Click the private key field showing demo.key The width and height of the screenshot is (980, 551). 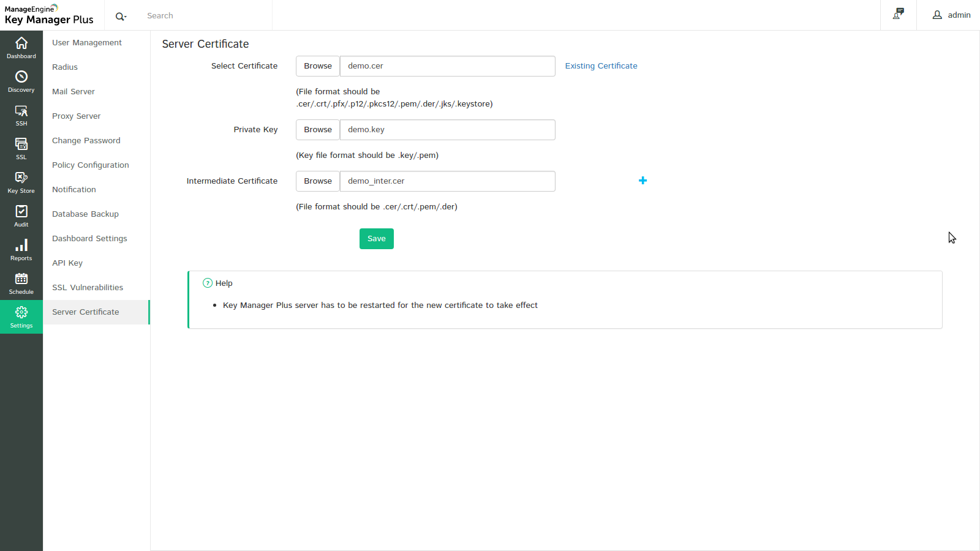pos(448,130)
